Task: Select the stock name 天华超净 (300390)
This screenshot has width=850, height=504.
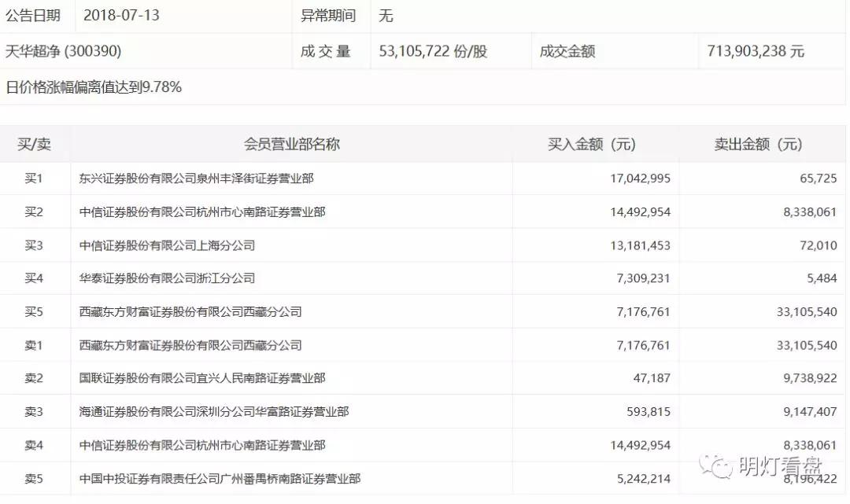Action: (x=64, y=51)
